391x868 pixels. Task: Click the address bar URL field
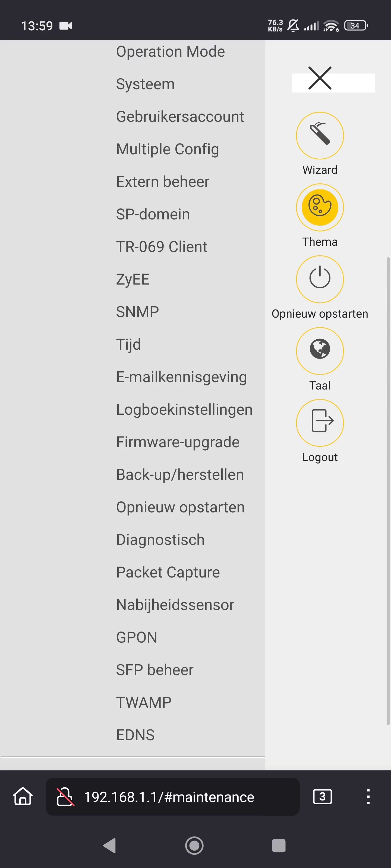[172, 797]
